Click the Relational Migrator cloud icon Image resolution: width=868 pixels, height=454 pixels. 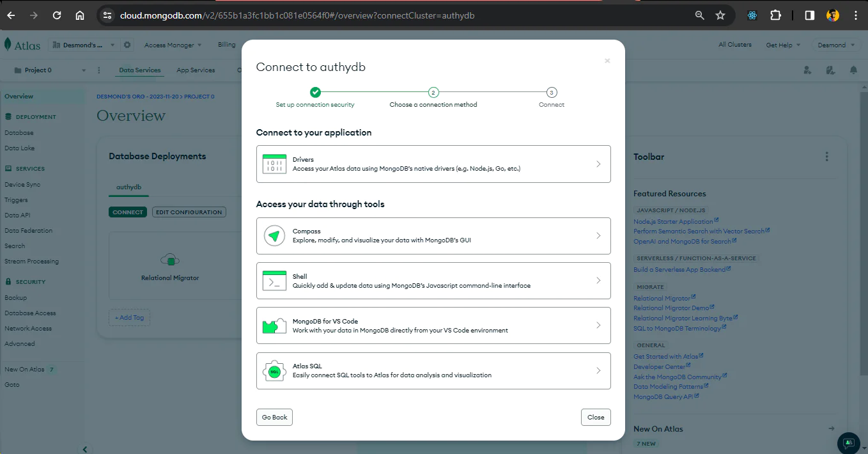click(x=169, y=260)
